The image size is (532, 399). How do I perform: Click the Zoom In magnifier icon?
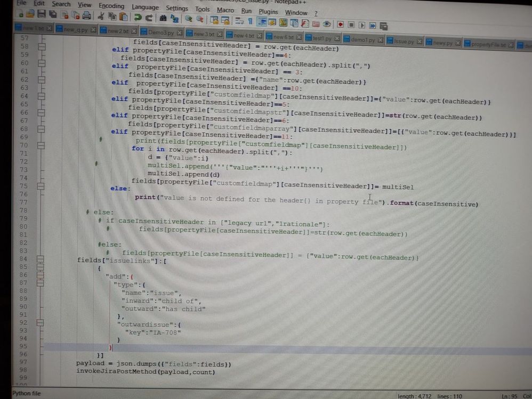[x=189, y=19]
